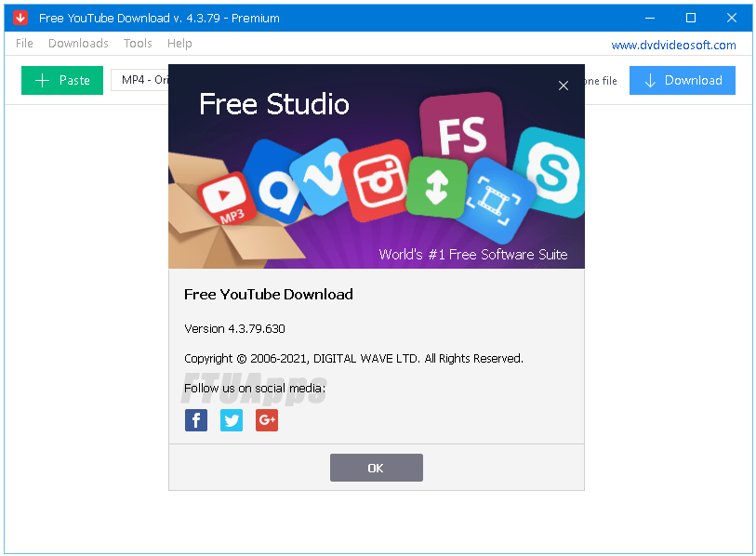This screenshot has width=756, height=556.
Task: Open the Downloads menu
Action: [78, 44]
